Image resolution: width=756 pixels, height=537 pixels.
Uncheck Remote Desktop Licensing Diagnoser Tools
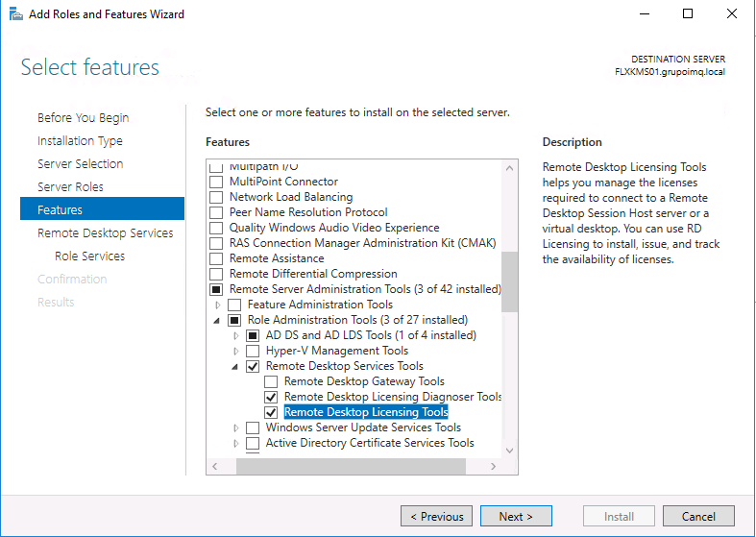[271, 397]
